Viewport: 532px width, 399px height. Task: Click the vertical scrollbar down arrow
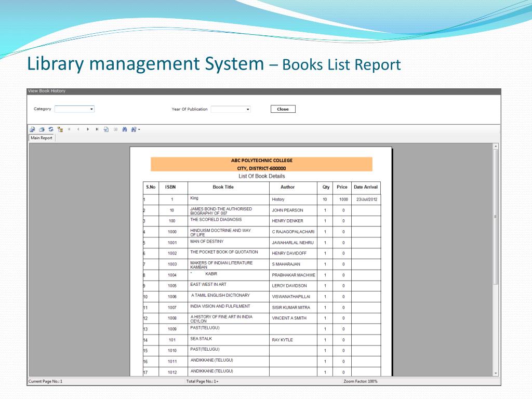click(496, 373)
